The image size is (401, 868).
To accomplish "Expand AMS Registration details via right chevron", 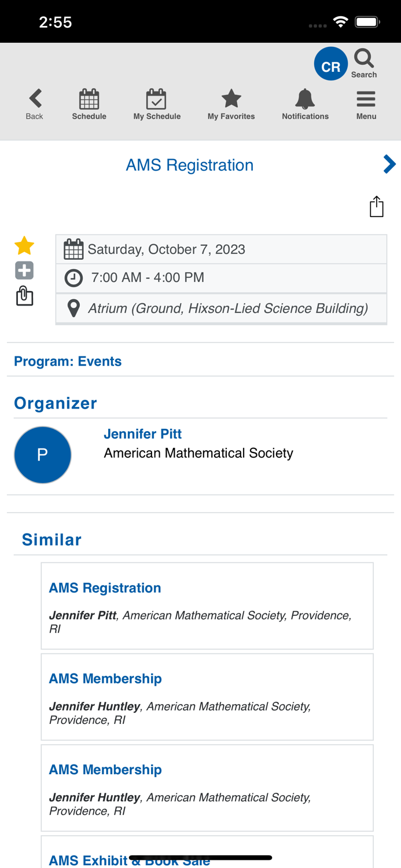I will [390, 164].
